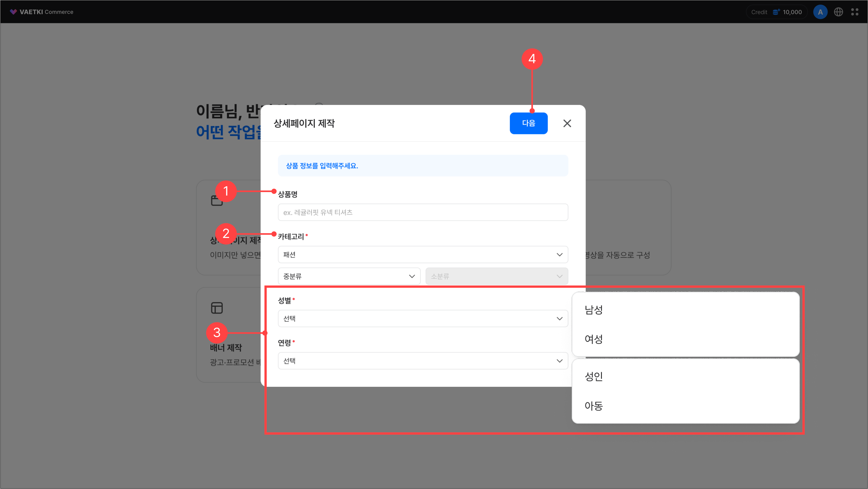The width and height of the screenshot is (868, 489).
Task: Close the 상세페이지 제작 dialog
Action: tap(567, 123)
